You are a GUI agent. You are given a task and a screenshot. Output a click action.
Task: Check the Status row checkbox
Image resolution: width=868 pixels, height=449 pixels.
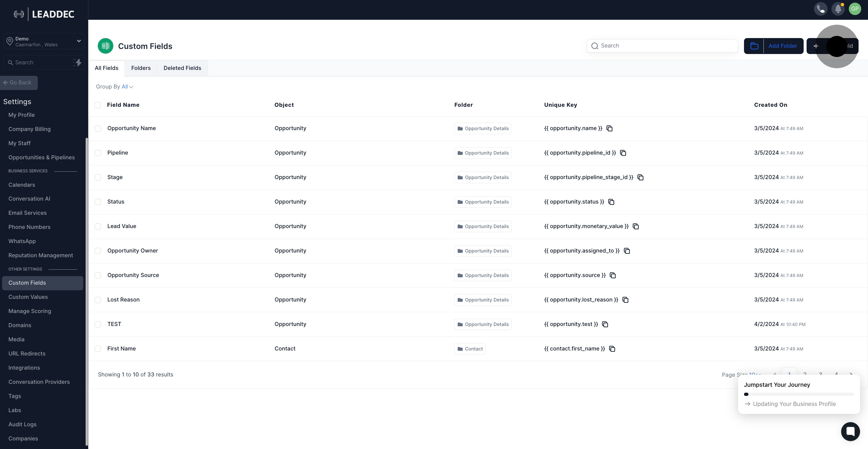pos(98,202)
